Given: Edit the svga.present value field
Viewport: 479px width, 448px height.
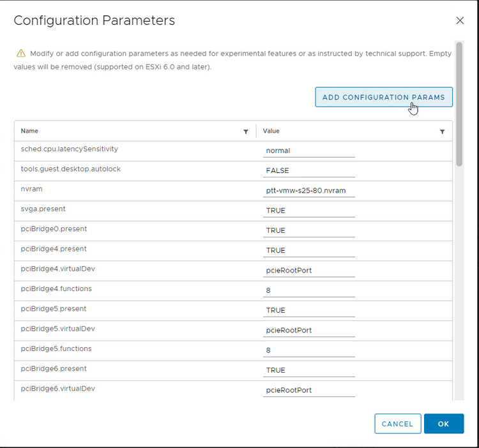Looking at the screenshot, I should (x=309, y=210).
